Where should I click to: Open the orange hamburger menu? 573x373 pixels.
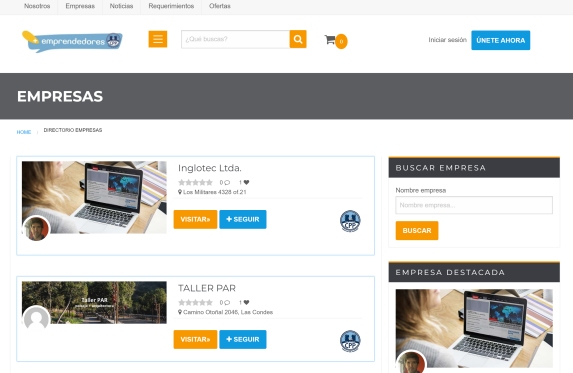[158, 39]
